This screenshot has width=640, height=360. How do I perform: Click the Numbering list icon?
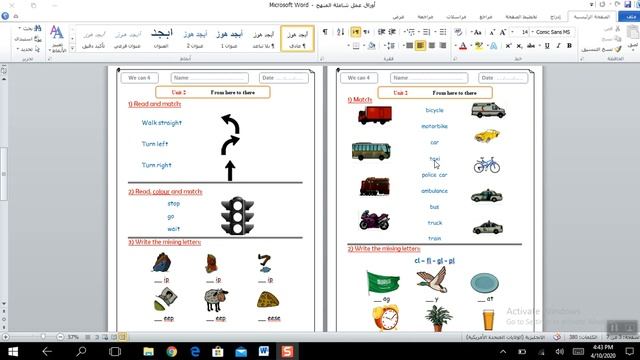tap(426, 32)
